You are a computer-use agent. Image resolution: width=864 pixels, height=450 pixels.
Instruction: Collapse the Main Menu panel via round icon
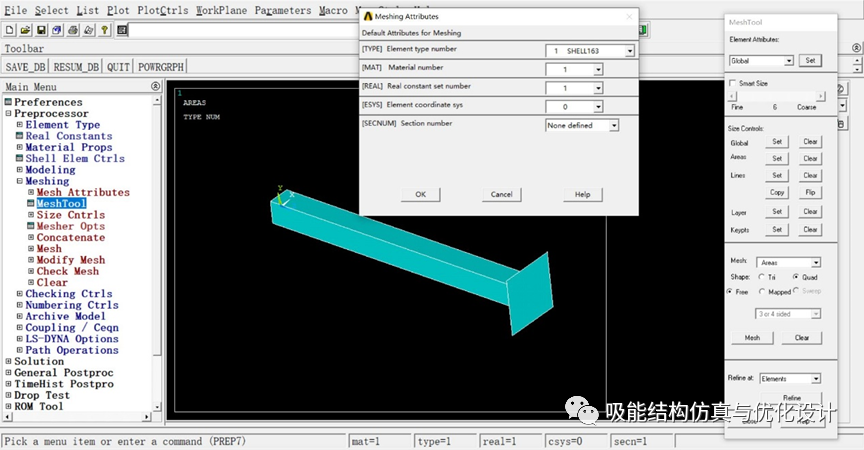[x=155, y=86]
